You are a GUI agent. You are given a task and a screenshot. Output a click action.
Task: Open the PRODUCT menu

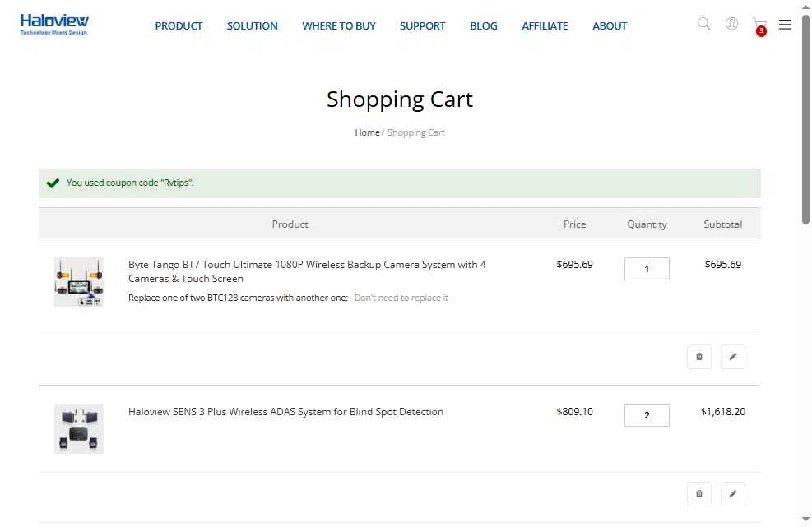click(x=179, y=25)
